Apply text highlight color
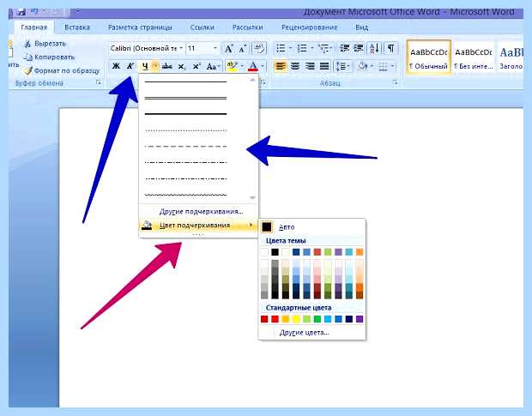 [232, 66]
